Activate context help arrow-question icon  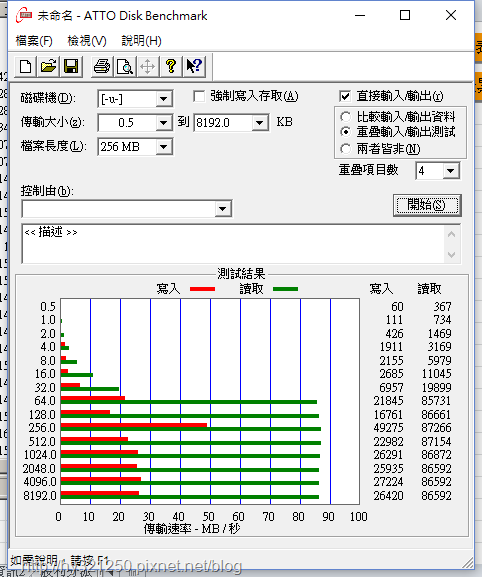tap(194, 67)
